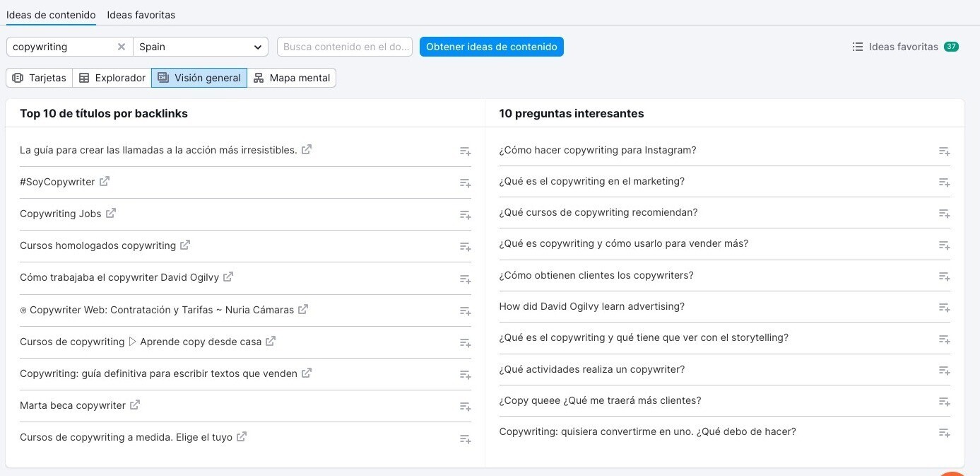Open 'Ideas favoritas' list with 37 items
Image resolution: width=980 pixels, height=476 pixels.
click(905, 47)
